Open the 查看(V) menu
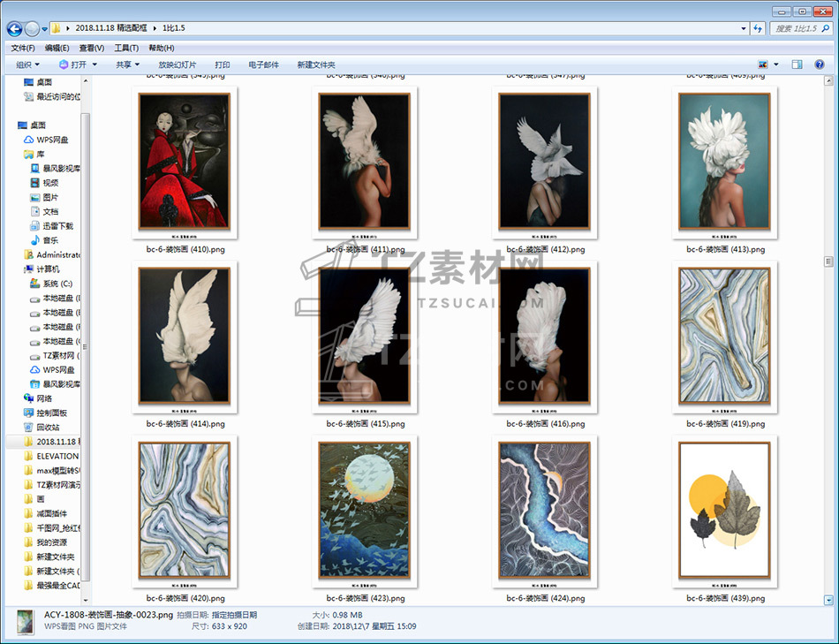This screenshot has height=644, width=839. click(91, 48)
